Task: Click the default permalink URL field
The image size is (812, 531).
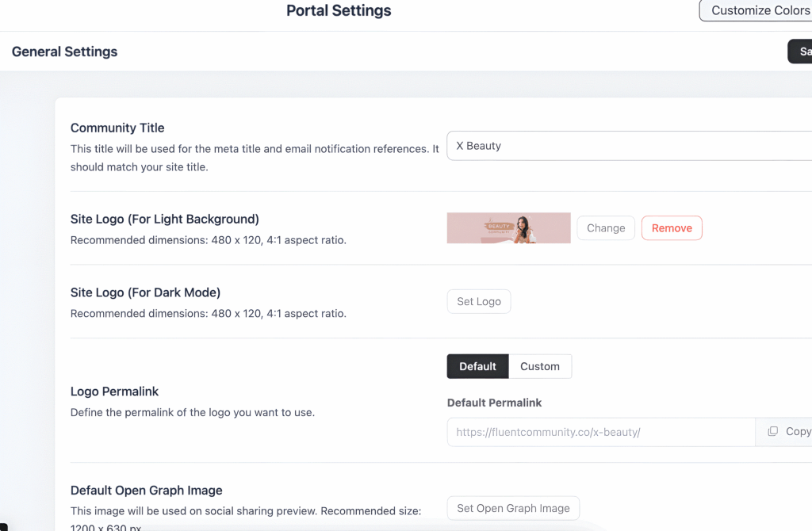Action: (600, 432)
